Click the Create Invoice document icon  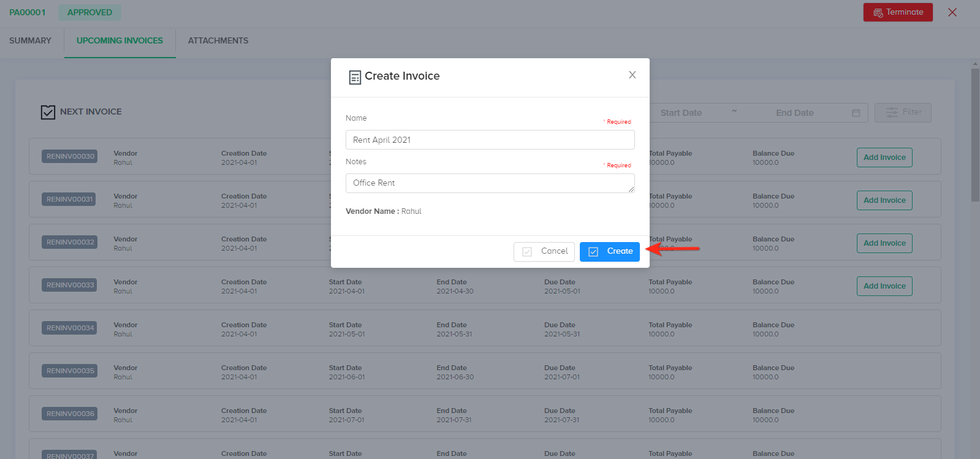point(355,77)
